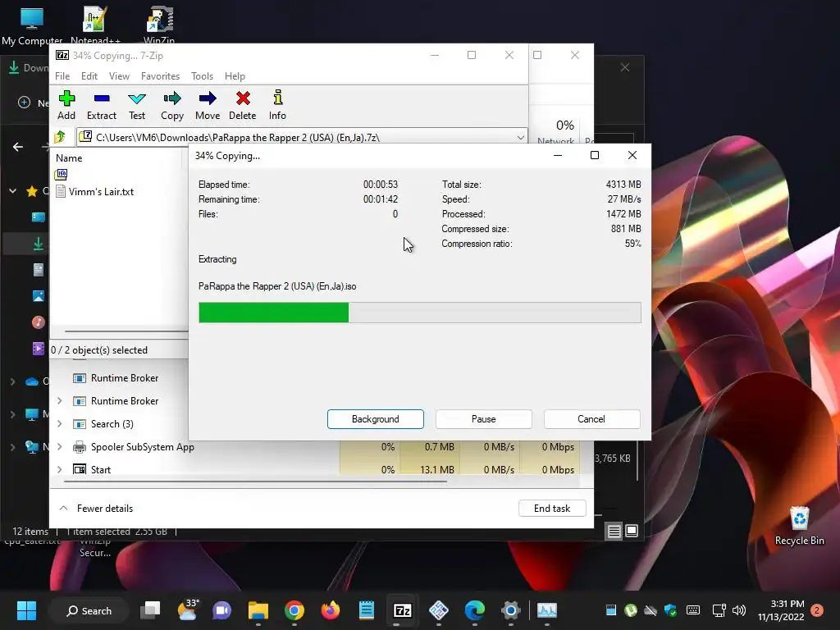Image resolution: width=840 pixels, height=630 pixels.
Task: Select the ISO file icon in list
Action: click(x=61, y=174)
